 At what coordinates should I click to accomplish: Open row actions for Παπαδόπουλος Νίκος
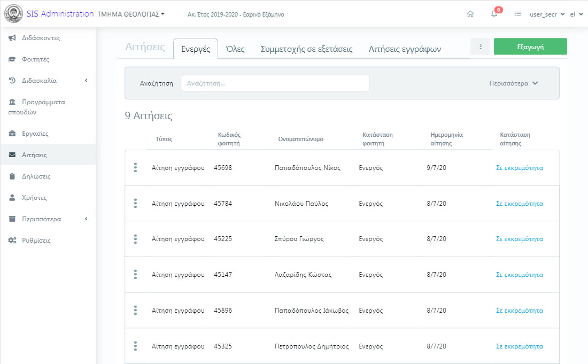135,167
